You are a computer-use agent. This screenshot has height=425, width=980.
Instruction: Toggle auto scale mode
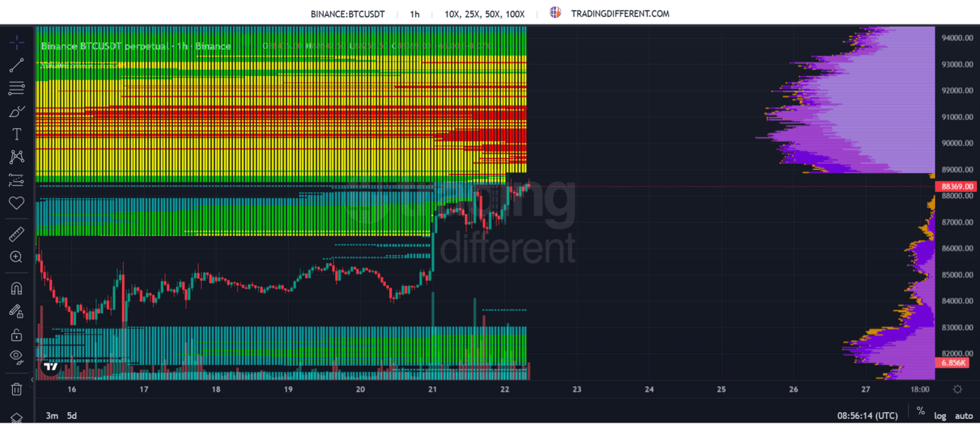pos(963,416)
